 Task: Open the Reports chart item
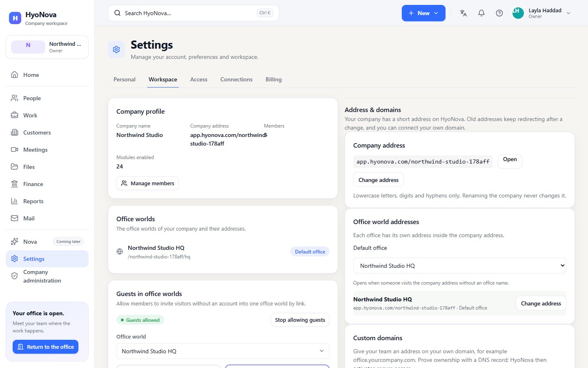coord(47,201)
